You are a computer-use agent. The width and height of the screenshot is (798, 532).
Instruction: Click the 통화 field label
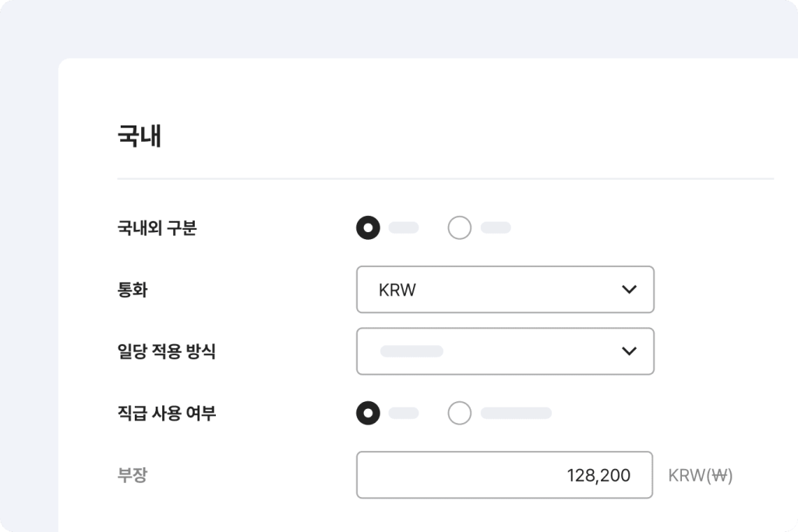click(132, 291)
